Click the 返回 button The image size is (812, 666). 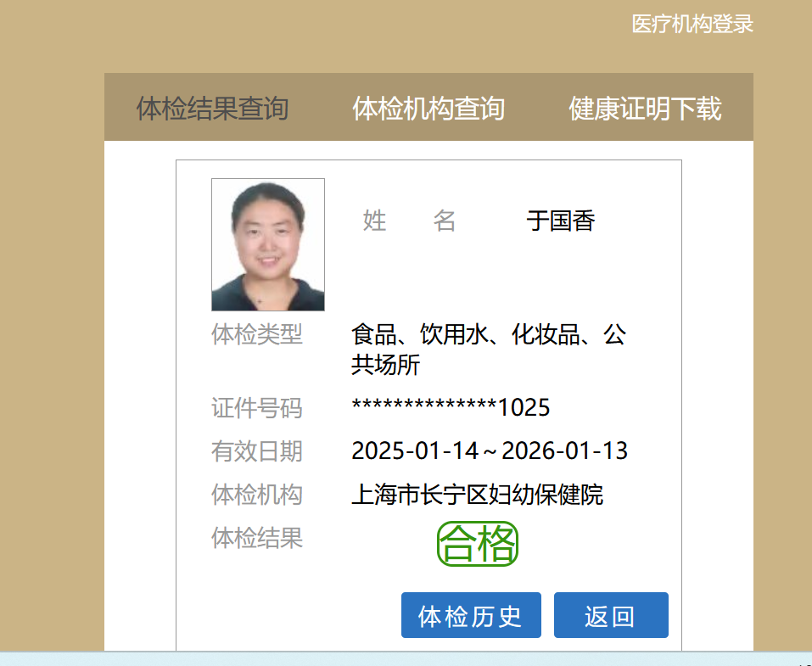[611, 616]
